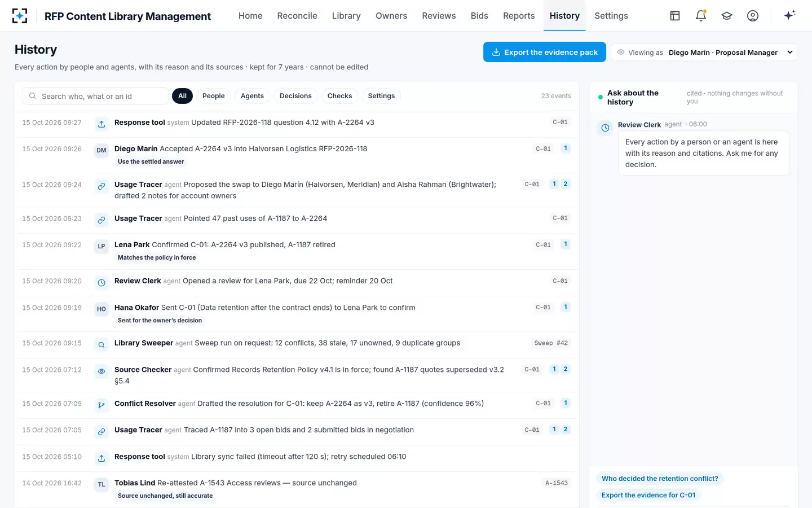This screenshot has width=812, height=508.
Task: Filter events by People
Action: click(x=214, y=96)
